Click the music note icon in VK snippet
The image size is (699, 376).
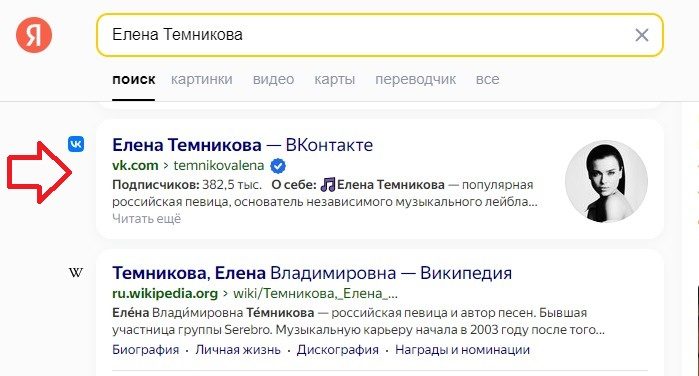pos(328,184)
